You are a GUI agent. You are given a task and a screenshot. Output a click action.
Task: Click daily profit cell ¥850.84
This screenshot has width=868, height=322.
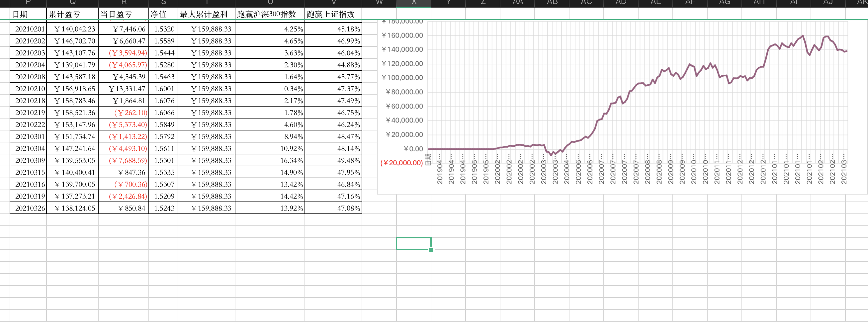(x=124, y=208)
